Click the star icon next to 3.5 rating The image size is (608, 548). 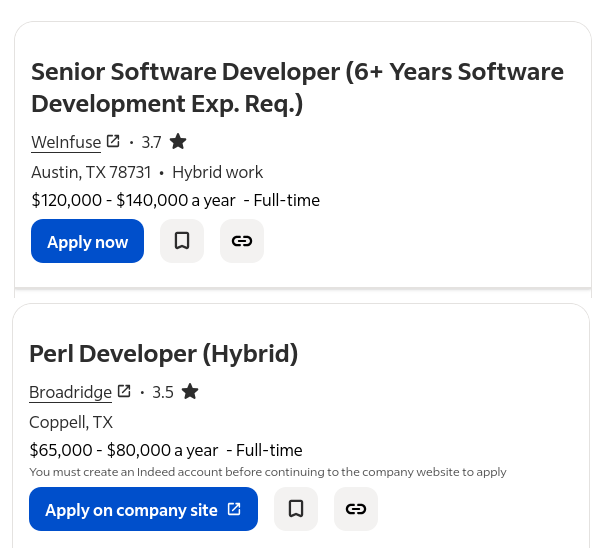tap(190, 391)
